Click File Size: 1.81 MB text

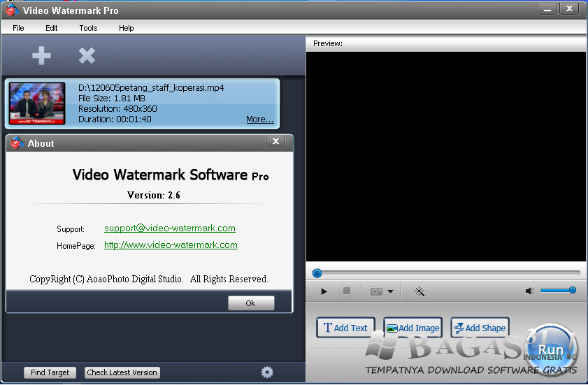[111, 99]
